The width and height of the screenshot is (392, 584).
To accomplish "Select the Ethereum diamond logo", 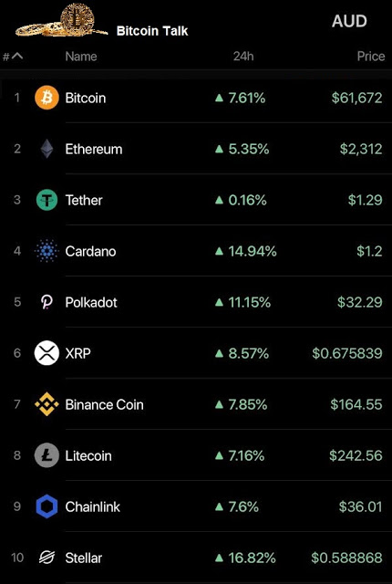I will [x=46, y=149].
